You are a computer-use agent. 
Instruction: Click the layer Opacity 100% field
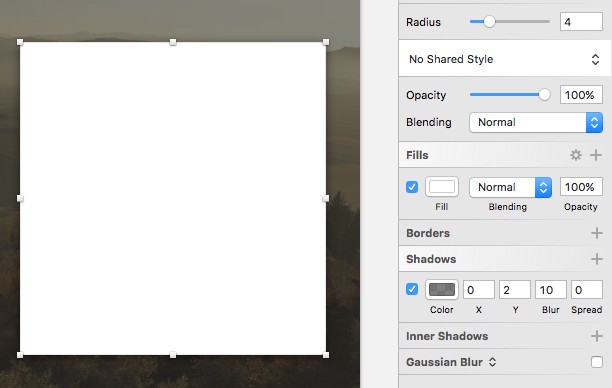point(581,95)
